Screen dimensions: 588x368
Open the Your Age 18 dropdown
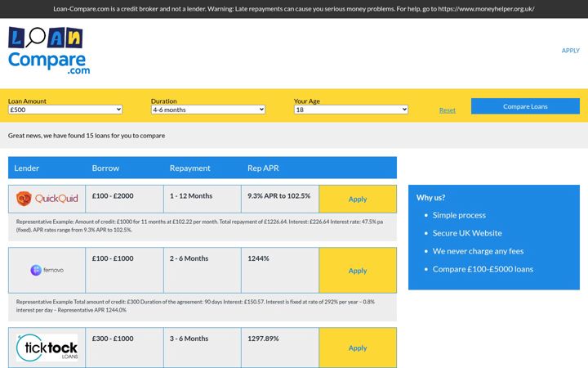pyautogui.click(x=351, y=110)
